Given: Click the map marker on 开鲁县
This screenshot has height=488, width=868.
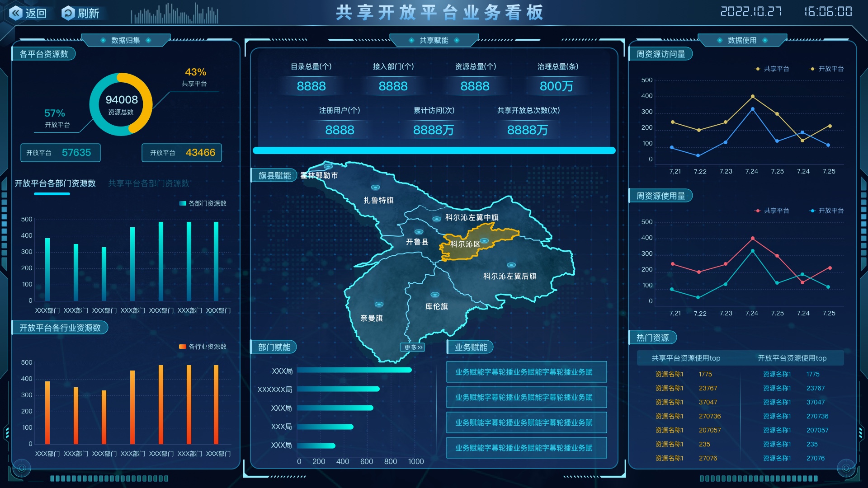Looking at the screenshot, I should tap(419, 232).
